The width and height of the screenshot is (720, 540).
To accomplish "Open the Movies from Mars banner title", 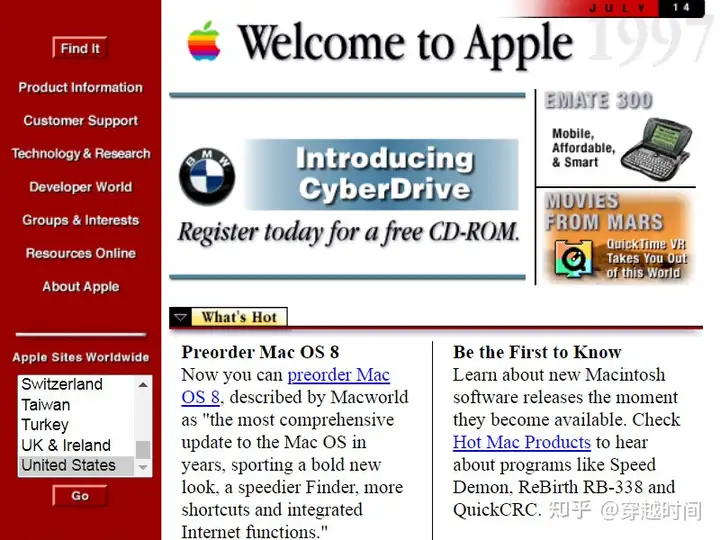I will click(x=604, y=212).
